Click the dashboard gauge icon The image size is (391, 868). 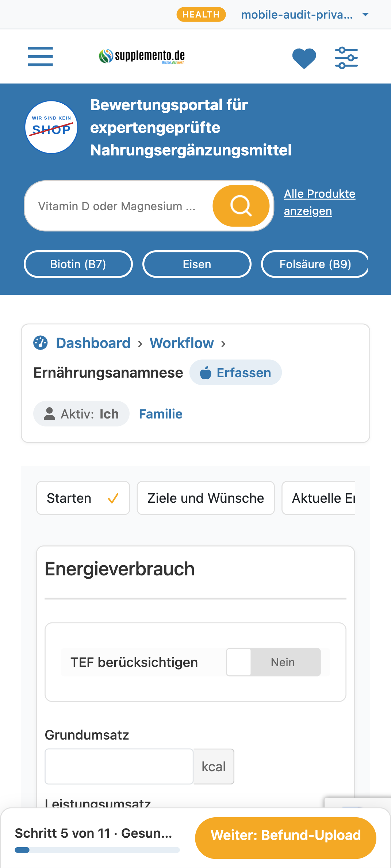tap(41, 343)
